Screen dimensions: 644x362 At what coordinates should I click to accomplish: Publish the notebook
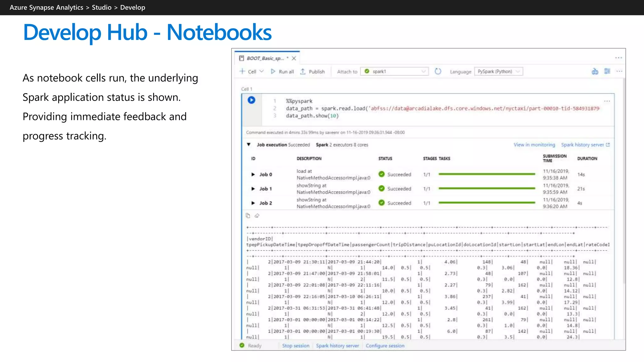pos(312,72)
